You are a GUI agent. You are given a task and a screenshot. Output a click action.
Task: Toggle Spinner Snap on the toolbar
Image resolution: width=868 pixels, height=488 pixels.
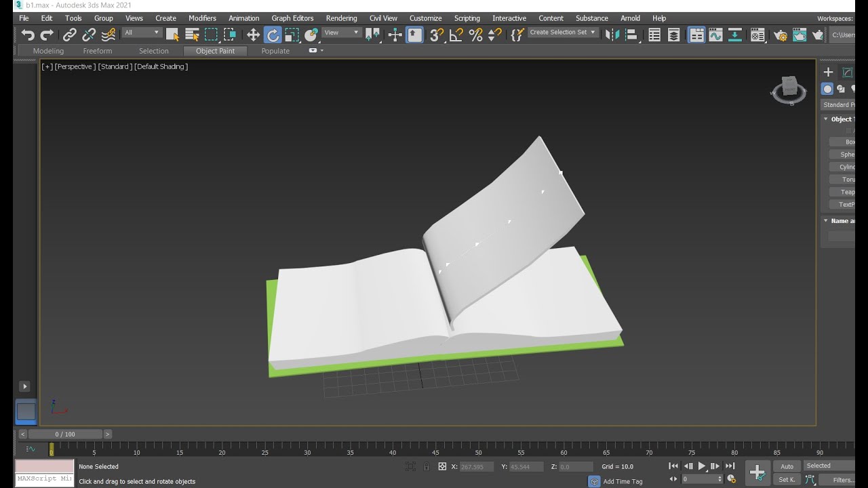494,35
